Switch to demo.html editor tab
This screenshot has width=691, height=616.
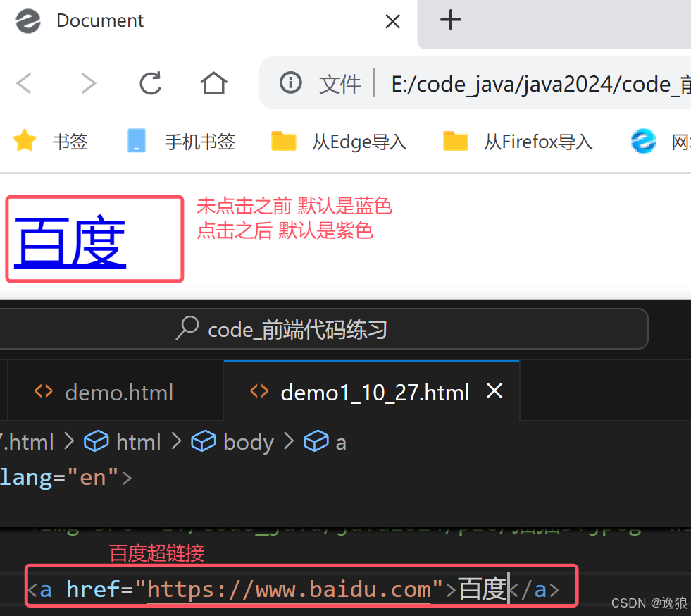click(x=116, y=392)
